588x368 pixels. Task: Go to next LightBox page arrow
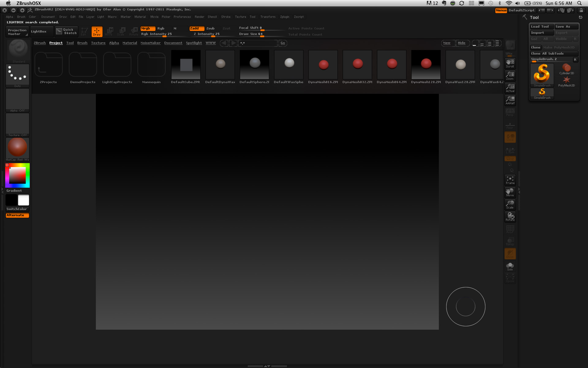click(233, 43)
